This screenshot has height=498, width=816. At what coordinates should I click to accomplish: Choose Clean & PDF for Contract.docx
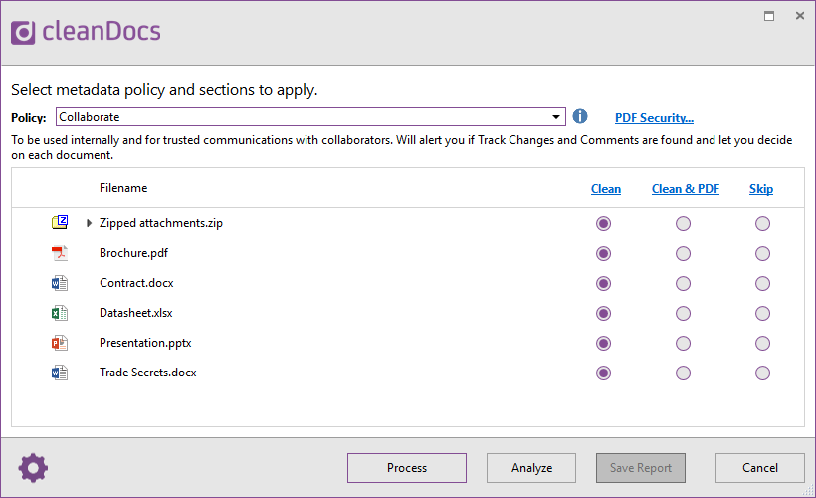point(683,284)
